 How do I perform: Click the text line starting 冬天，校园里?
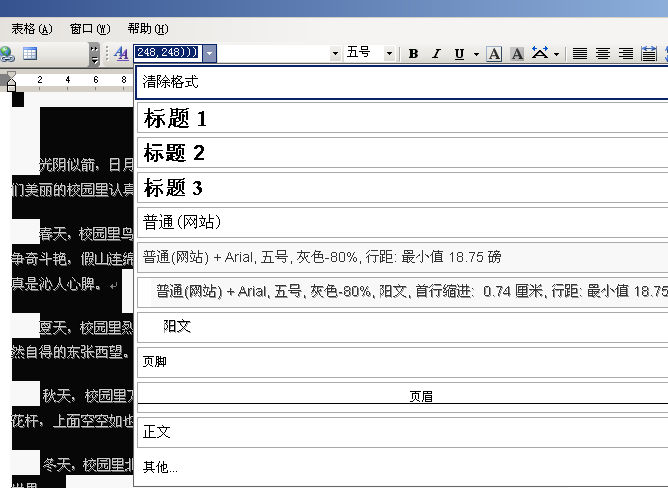point(88,464)
